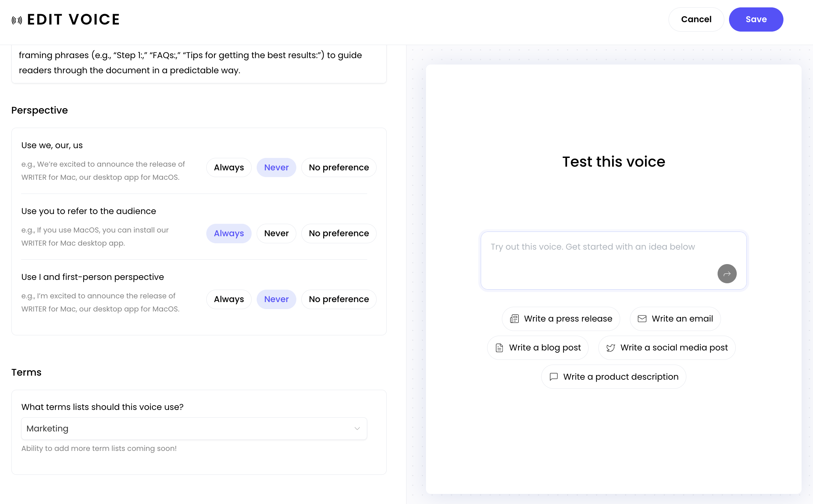Cancel editing the voice
This screenshot has width=813, height=504.
tap(696, 19)
